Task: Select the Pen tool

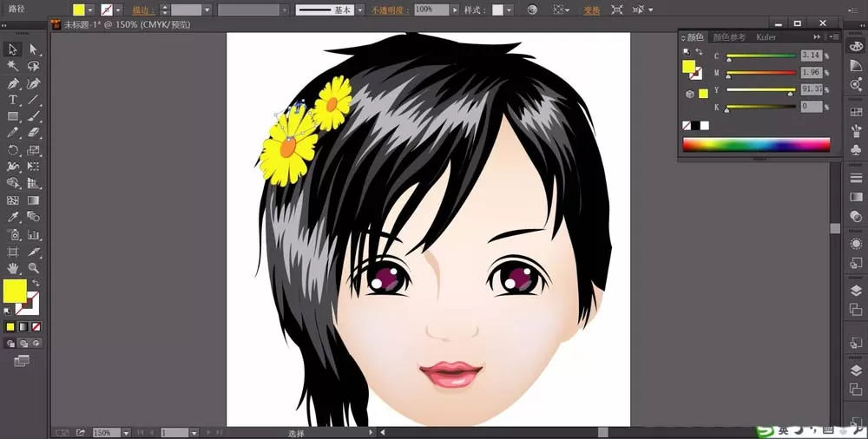Action: (x=13, y=83)
